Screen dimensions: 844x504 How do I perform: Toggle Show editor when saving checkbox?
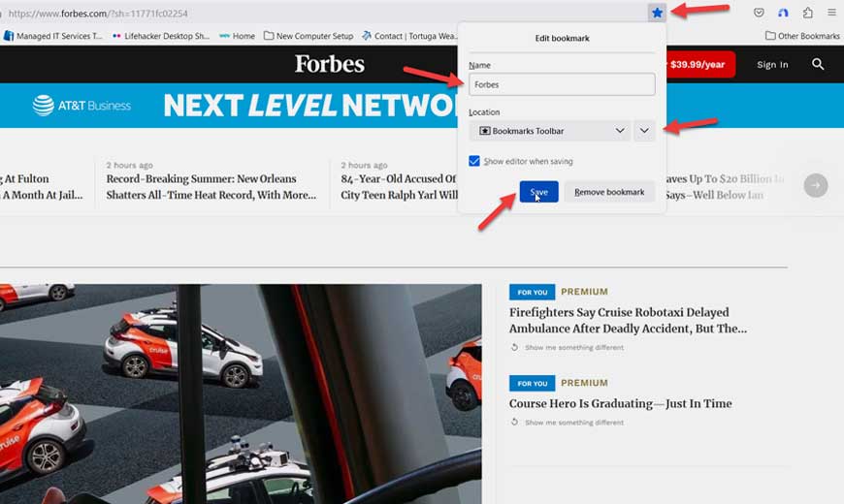[x=474, y=161]
